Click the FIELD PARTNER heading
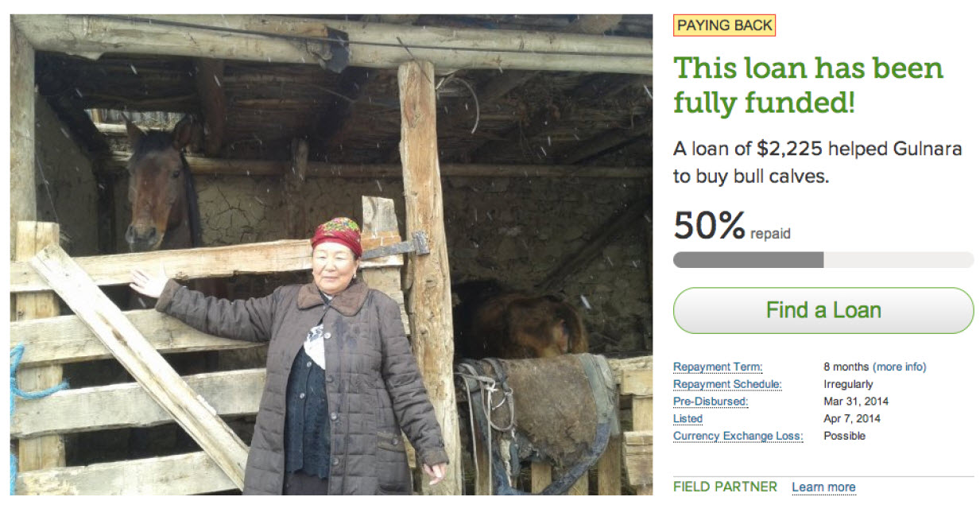The image size is (980, 528). click(725, 487)
